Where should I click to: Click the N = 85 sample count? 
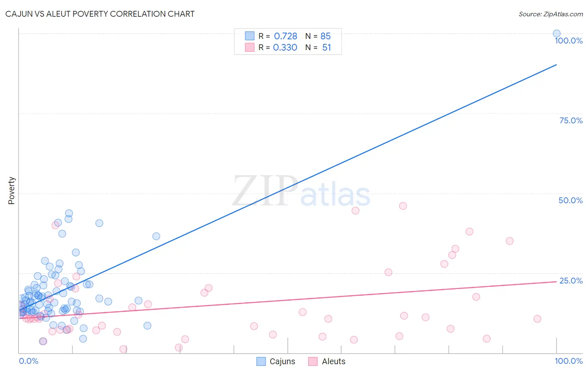(318, 36)
